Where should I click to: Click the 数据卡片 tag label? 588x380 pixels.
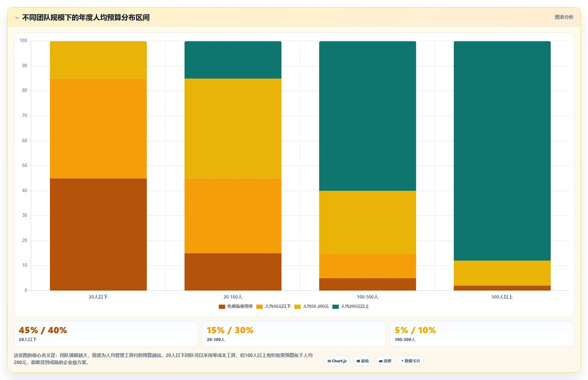tap(412, 361)
